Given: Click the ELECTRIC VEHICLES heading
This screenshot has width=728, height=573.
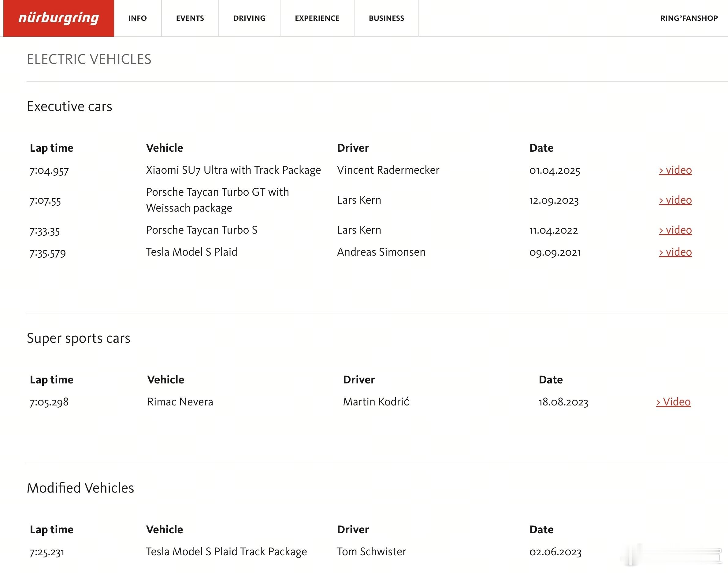Looking at the screenshot, I should [x=89, y=59].
